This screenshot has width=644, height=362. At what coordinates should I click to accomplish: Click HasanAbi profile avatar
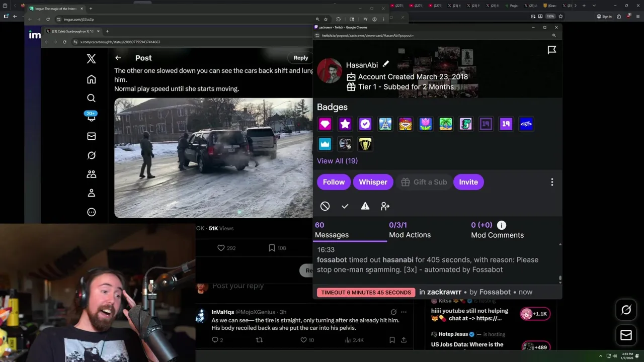pyautogui.click(x=330, y=71)
